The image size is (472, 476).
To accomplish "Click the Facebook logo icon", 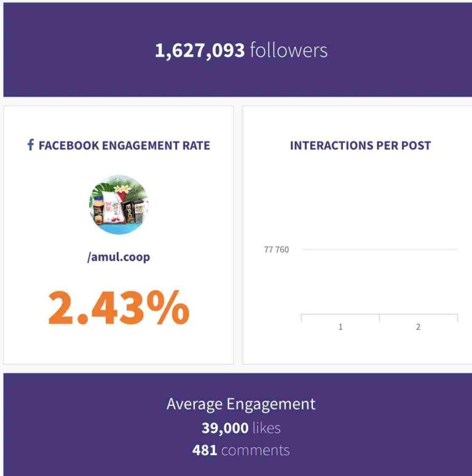I will (x=31, y=145).
